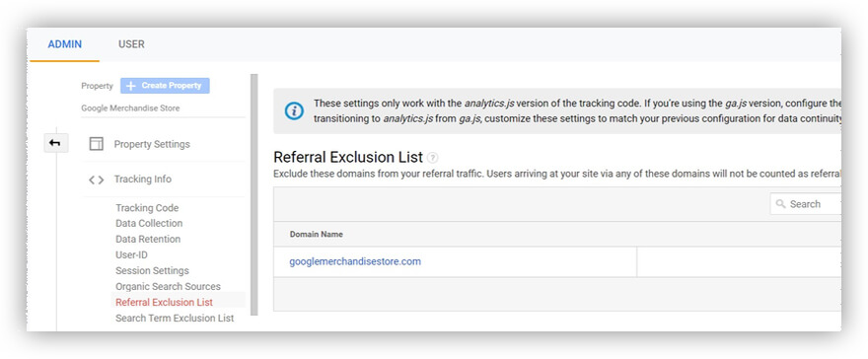Screen dimensions: 868x359
Task: Click the help icon beside Referral Exclusion List
Action: pyautogui.click(x=433, y=158)
